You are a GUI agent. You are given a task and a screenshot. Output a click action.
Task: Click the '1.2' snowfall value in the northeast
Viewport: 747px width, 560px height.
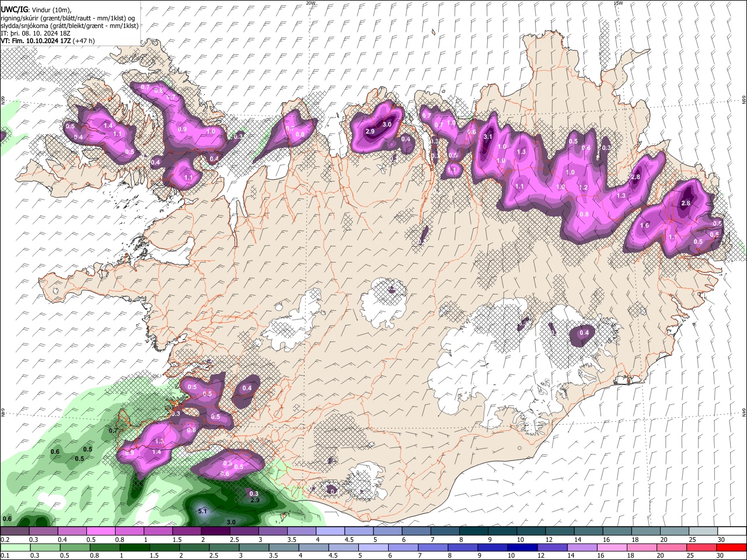tap(582, 188)
